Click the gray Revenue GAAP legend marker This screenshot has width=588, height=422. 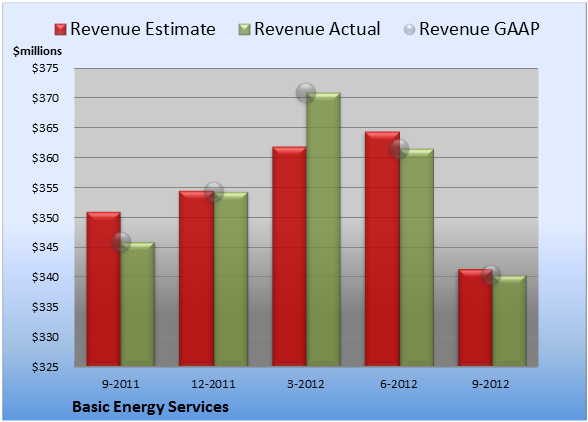click(x=410, y=29)
